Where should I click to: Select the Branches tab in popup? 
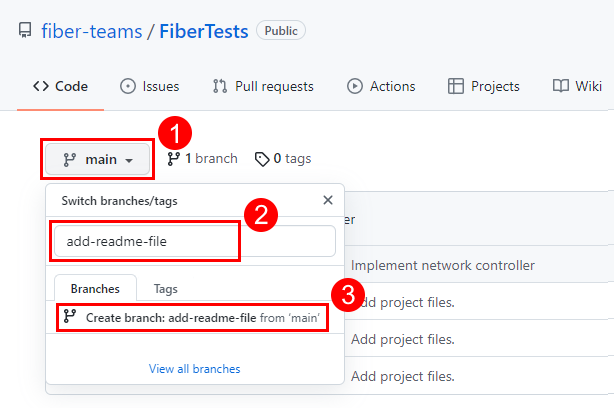pyautogui.click(x=95, y=289)
